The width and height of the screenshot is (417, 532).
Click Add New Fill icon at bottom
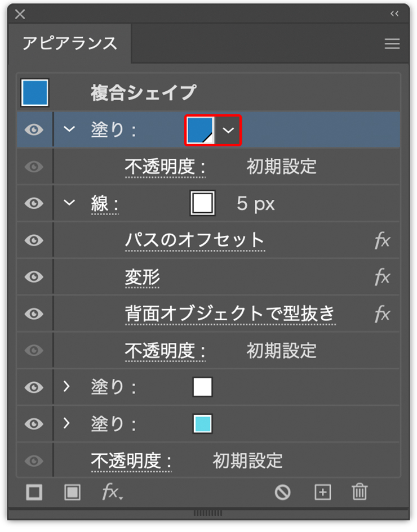[x=72, y=493]
